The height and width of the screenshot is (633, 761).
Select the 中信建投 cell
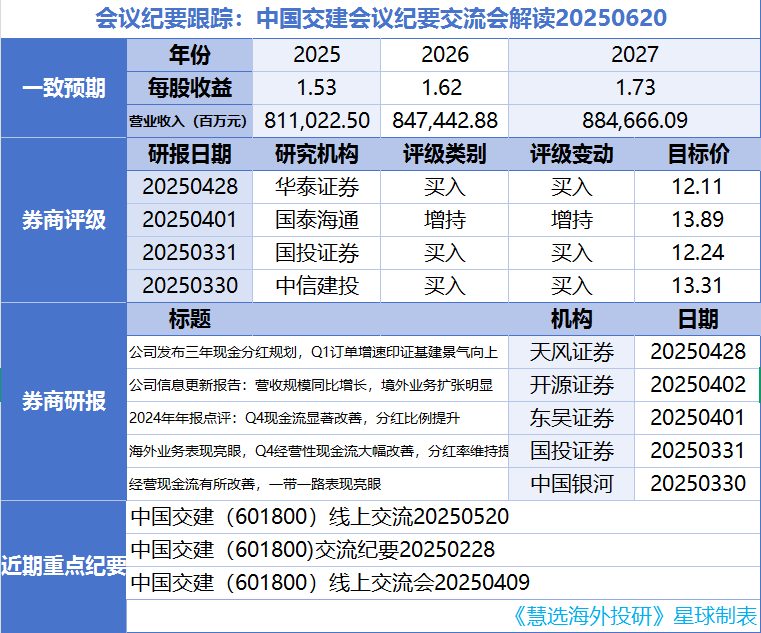coord(316,286)
